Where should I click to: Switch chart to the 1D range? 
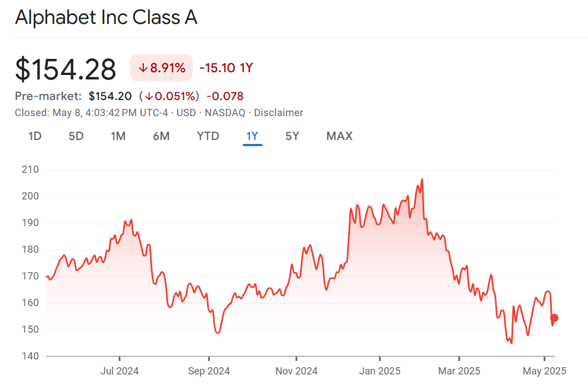(x=35, y=136)
